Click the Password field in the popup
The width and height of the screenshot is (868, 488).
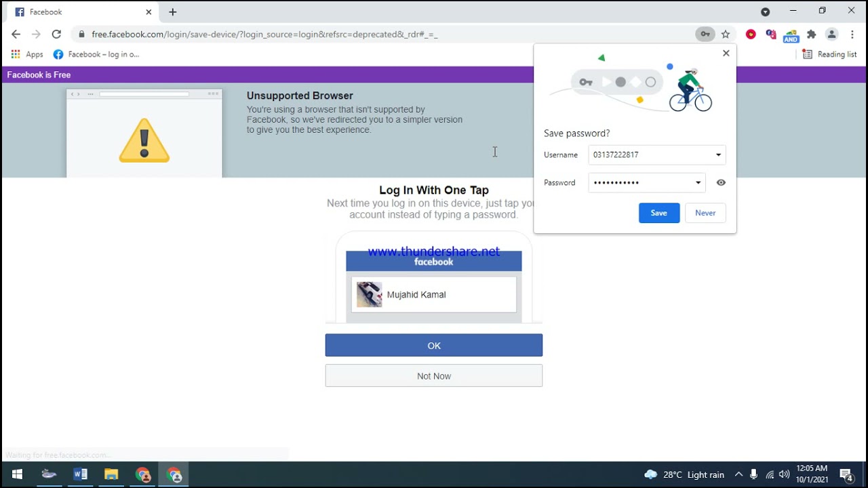(x=647, y=182)
